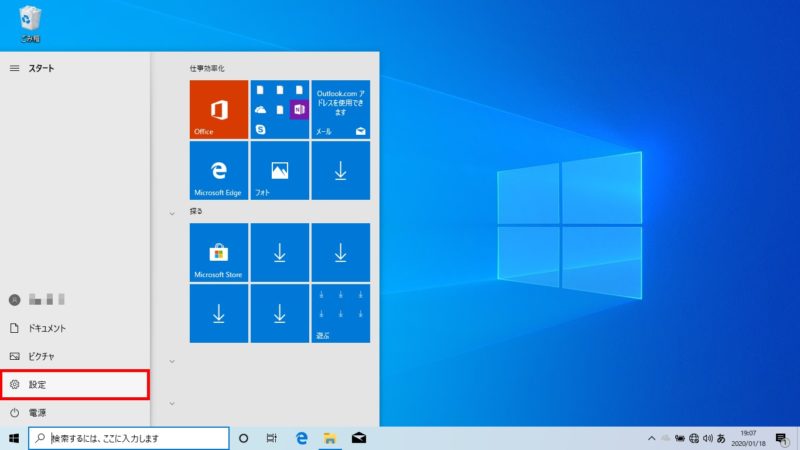Click the ドキュメント document icon
800x450 pixels.
(15, 328)
